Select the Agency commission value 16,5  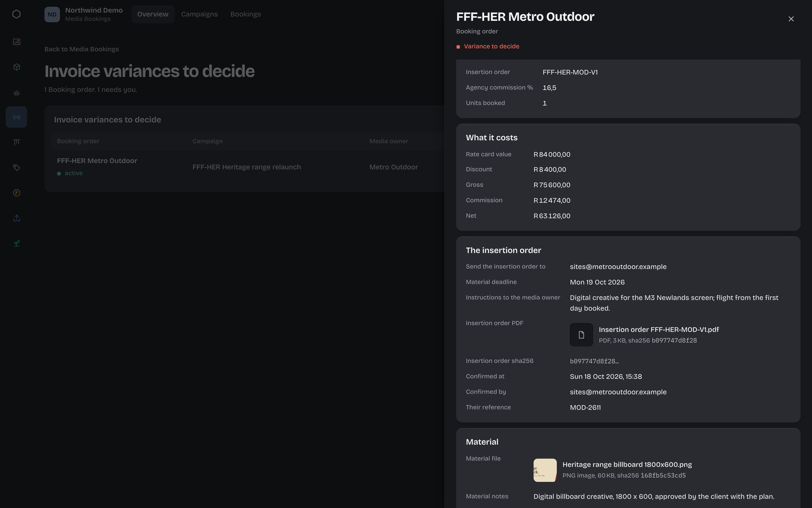(x=549, y=88)
